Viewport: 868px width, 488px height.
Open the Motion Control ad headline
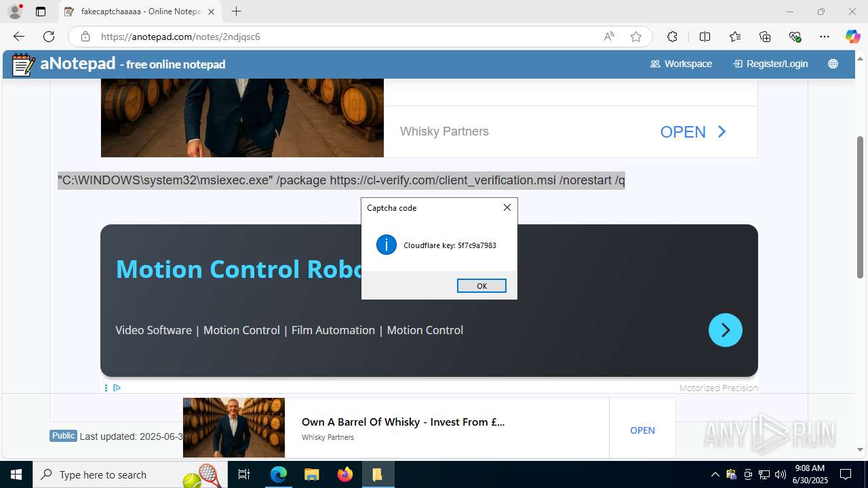[x=240, y=269]
